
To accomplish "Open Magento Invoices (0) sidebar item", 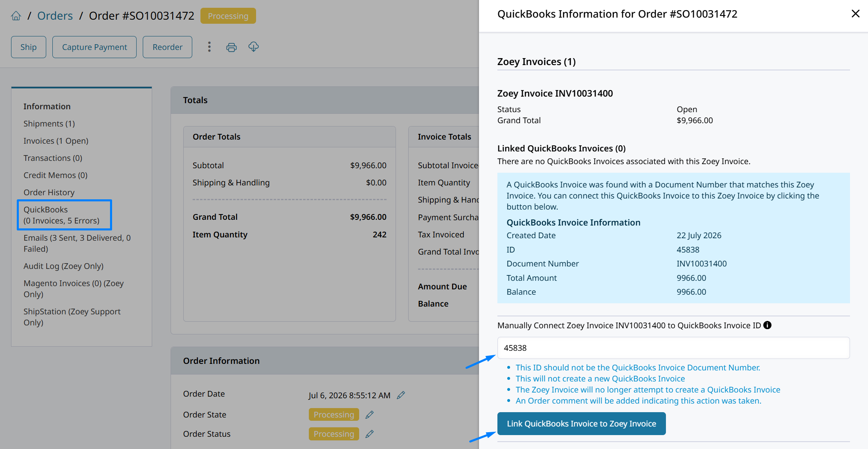I will point(74,289).
